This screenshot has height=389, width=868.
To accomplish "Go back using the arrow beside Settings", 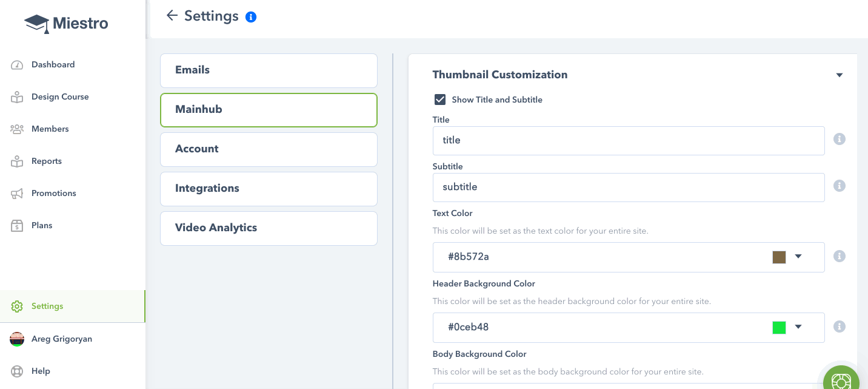I will [x=172, y=16].
